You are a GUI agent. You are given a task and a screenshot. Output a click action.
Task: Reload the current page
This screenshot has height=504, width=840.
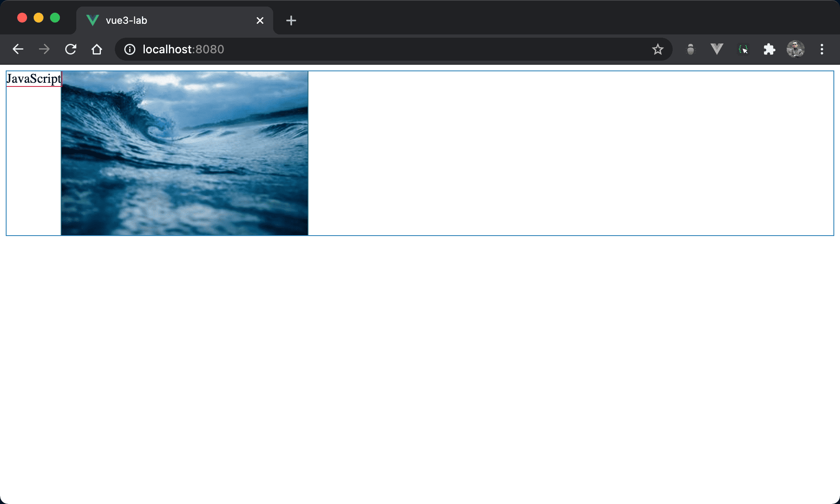(x=71, y=50)
